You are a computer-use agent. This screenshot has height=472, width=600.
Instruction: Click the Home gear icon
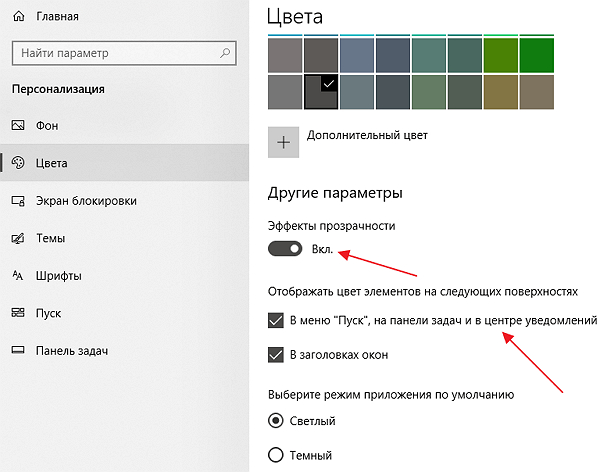(17, 17)
